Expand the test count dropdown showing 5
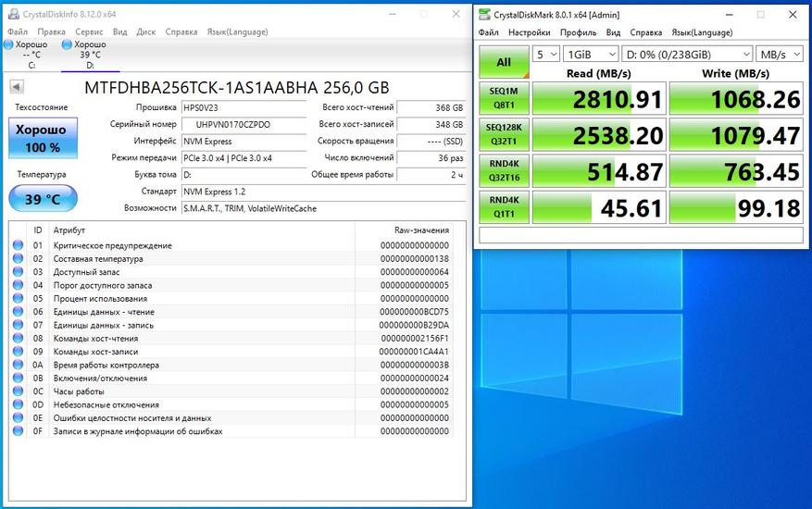The width and height of the screenshot is (812, 509). pos(546,54)
